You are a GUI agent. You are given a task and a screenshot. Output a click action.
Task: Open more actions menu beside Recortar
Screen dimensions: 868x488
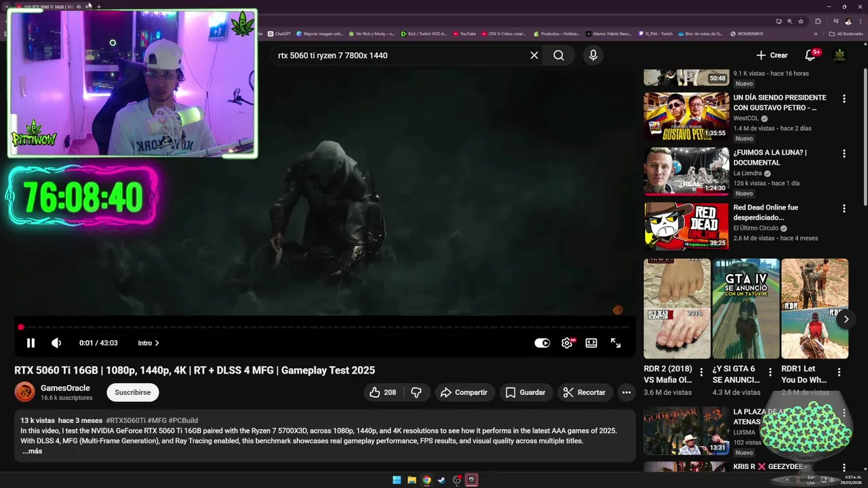click(x=627, y=392)
